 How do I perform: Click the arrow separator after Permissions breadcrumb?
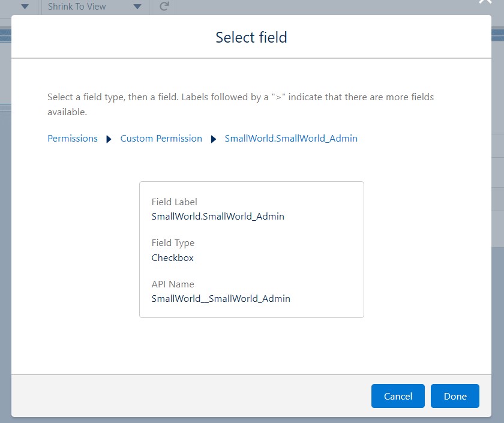[x=109, y=139]
